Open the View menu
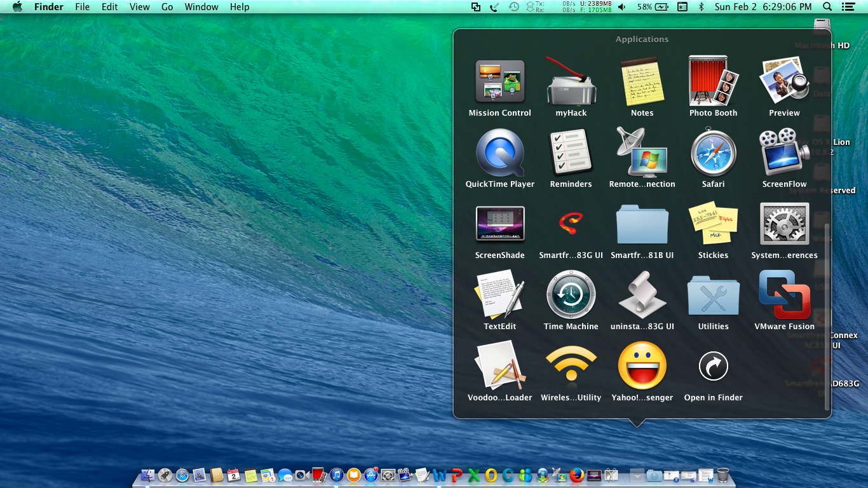This screenshot has height=488, width=868. click(140, 7)
